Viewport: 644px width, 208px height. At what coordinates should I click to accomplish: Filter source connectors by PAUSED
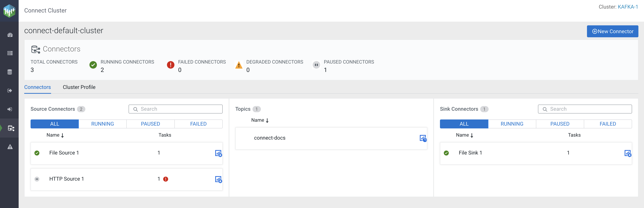(x=150, y=124)
